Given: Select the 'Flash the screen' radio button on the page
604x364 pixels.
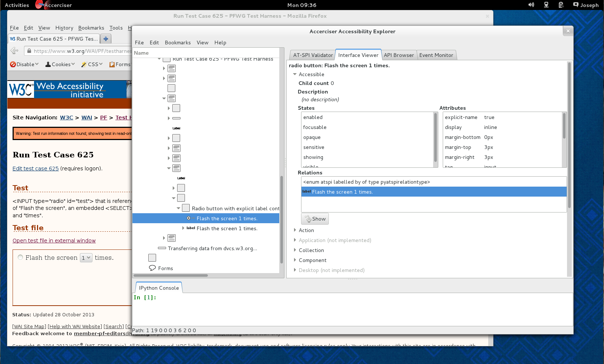Looking at the screenshot, I should pos(20,258).
